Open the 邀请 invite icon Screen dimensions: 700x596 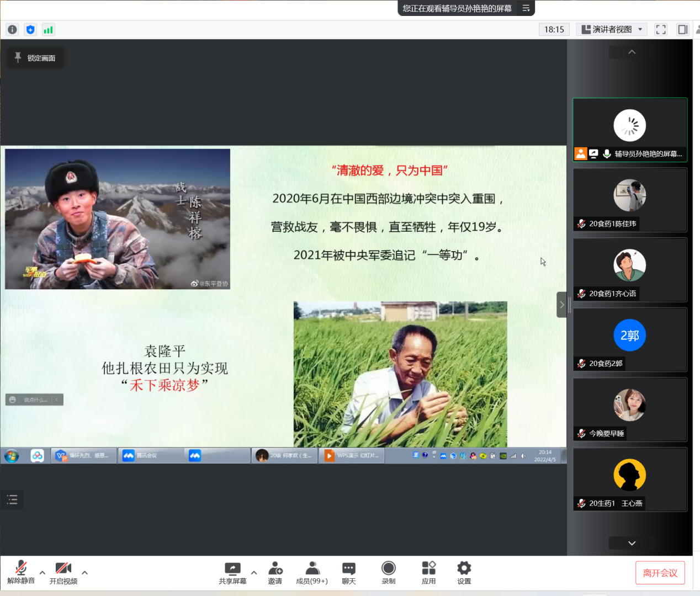click(x=275, y=572)
